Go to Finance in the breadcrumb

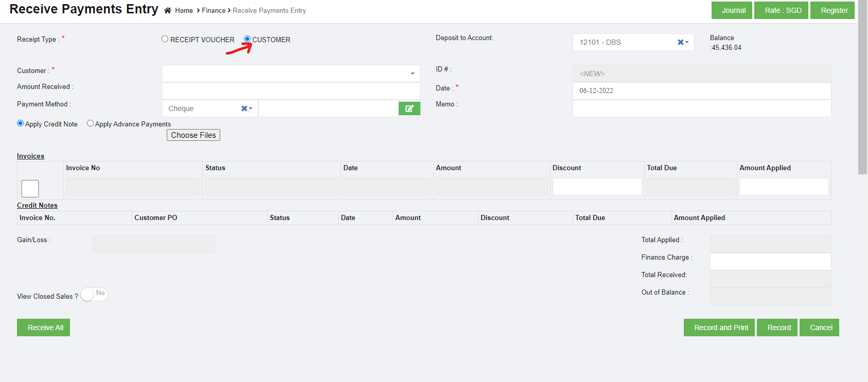[214, 10]
